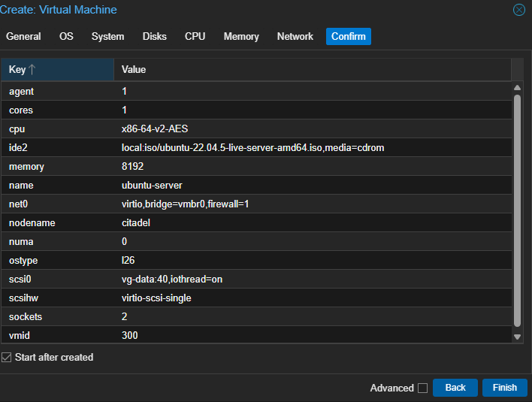Viewport: 532px width, 402px height.
Task: Enable the Advanced checkbox
Action: click(422, 388)
